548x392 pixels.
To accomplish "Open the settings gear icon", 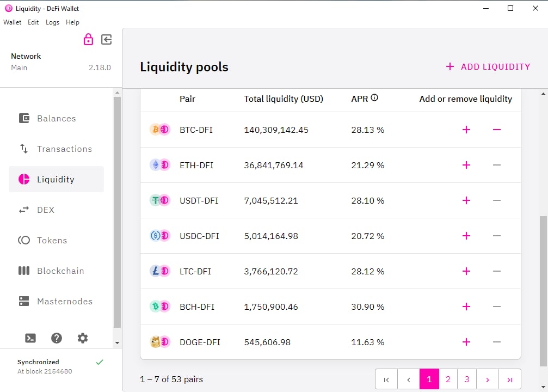I will (83, 338).
